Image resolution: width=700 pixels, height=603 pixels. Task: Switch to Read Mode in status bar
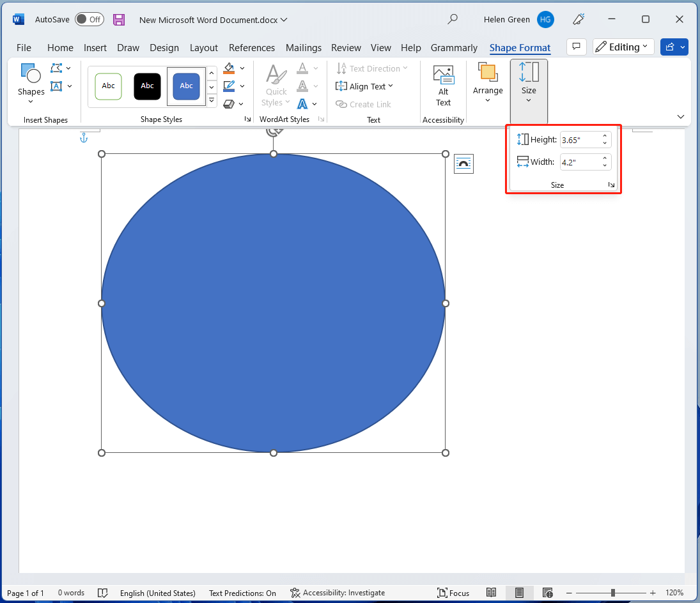pos(492,593)
